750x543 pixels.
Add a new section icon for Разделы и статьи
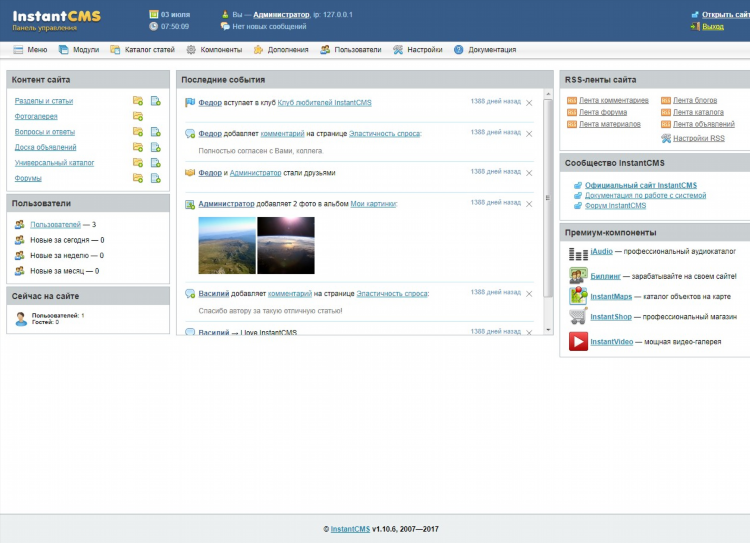(138, 100)
